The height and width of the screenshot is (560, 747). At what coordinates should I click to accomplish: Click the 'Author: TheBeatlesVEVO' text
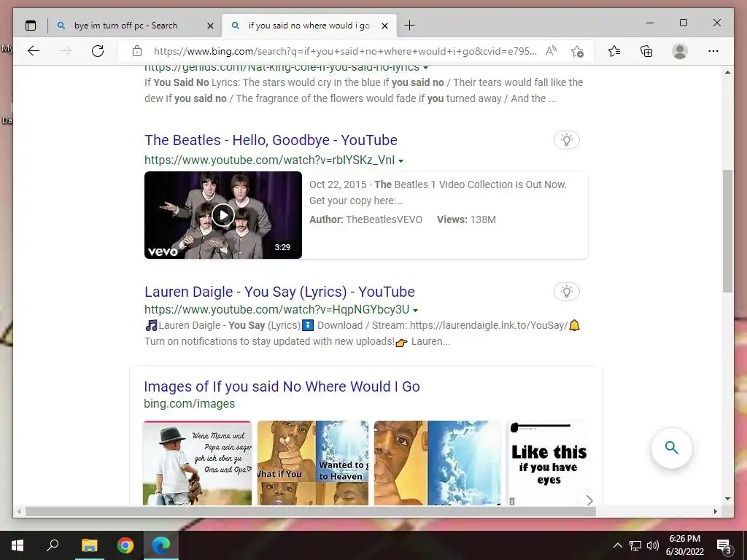[366, 219]
